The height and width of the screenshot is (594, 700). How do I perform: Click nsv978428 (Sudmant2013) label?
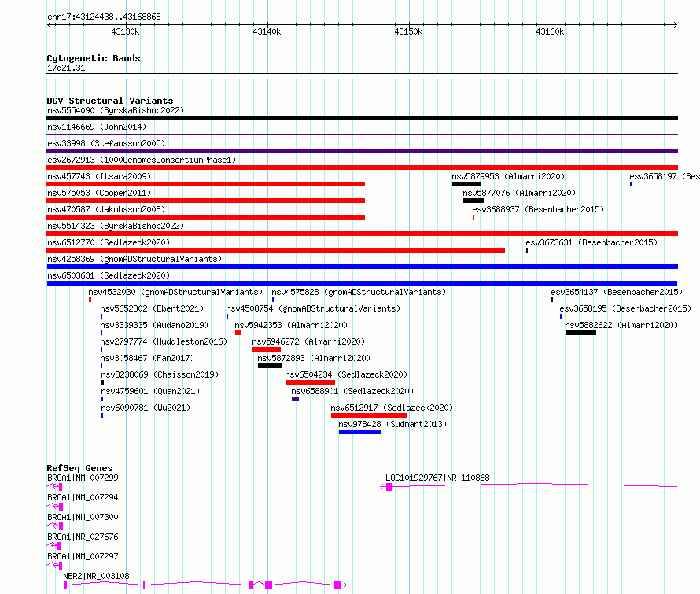coord(392,424)
